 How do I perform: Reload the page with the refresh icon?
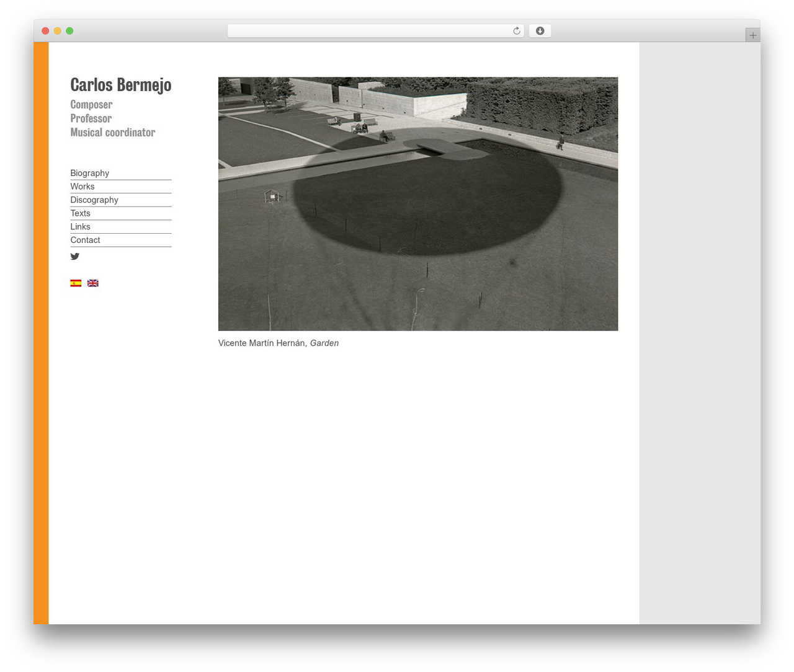(x=516, y=31)
